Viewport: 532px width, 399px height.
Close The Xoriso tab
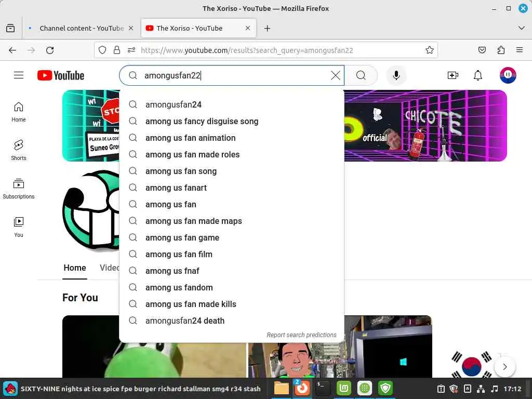coord(248,28)
